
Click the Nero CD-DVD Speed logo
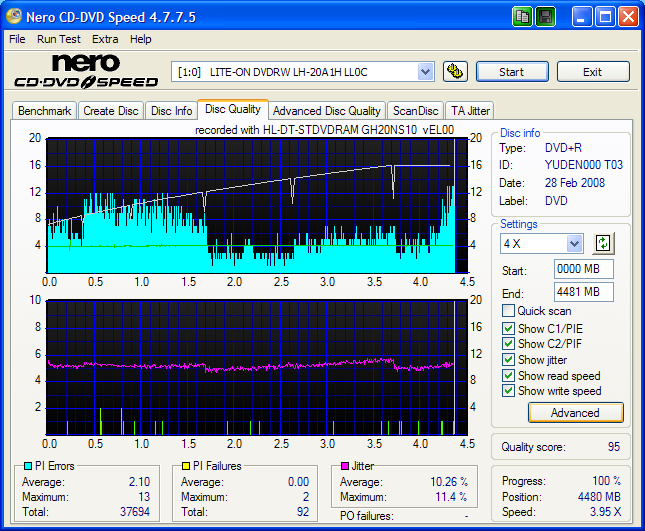pos(85,72)
